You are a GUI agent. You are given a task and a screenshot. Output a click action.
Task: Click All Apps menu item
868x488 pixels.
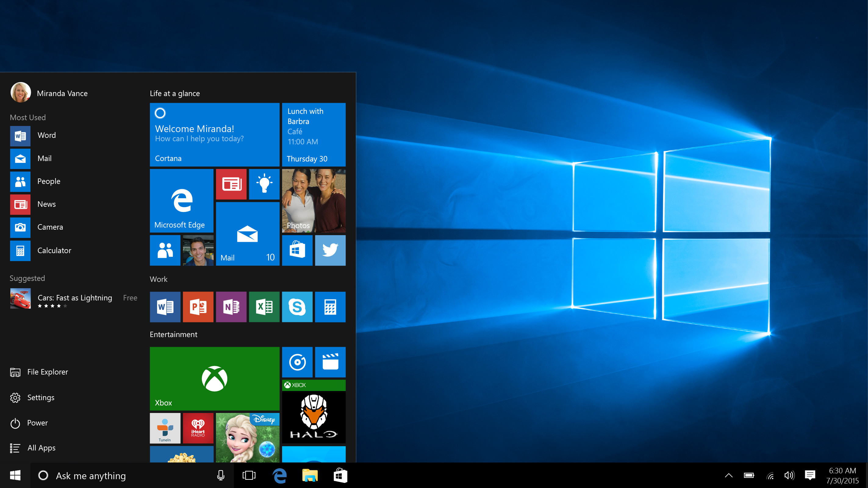tap(42, 446)
